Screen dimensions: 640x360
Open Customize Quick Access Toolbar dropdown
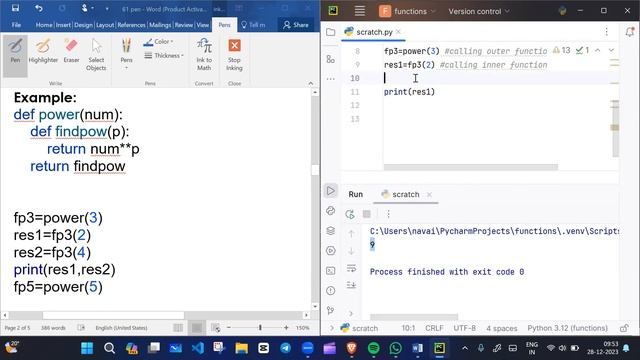point(107,9)
